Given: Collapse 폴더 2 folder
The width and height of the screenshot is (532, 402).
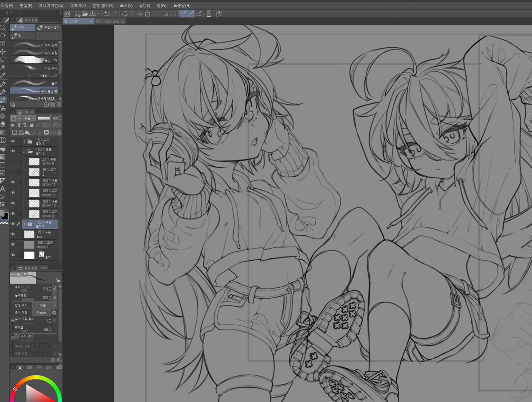Looking at the screenshot, I should coord(24,152).
